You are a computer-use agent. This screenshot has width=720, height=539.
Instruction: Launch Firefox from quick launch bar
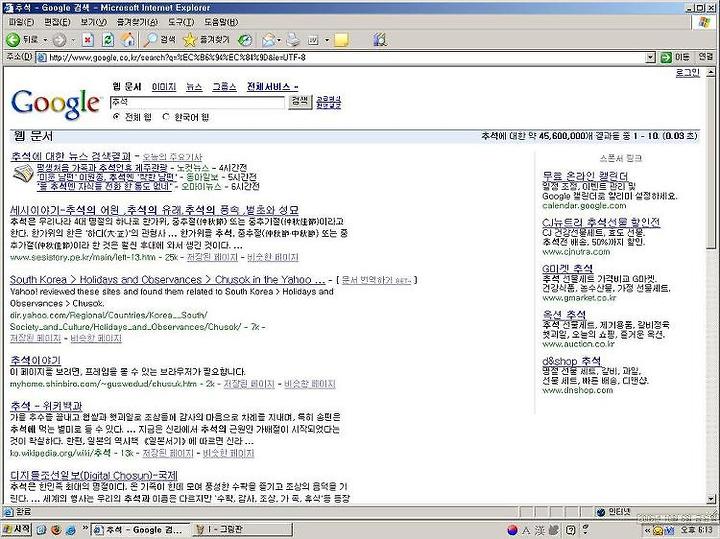tap(56, 530)
